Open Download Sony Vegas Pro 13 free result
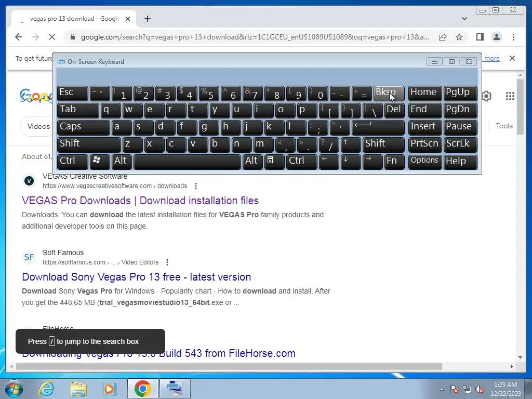532x399 pixels. [x=137, y=277]
